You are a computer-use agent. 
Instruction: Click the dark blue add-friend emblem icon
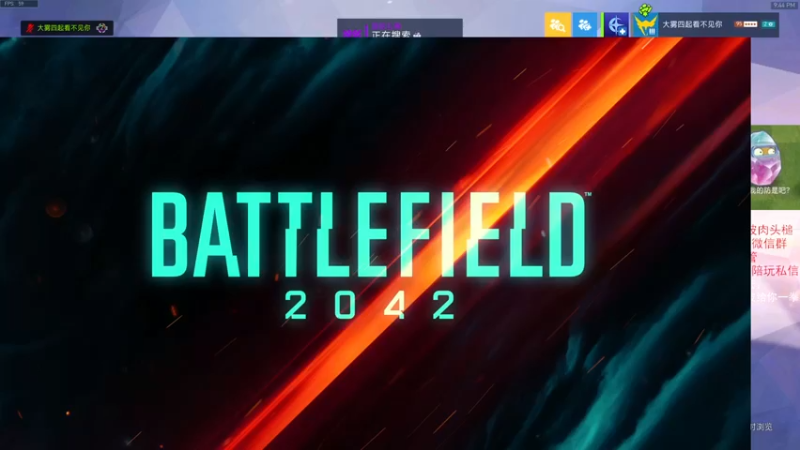tap(616, 24)
